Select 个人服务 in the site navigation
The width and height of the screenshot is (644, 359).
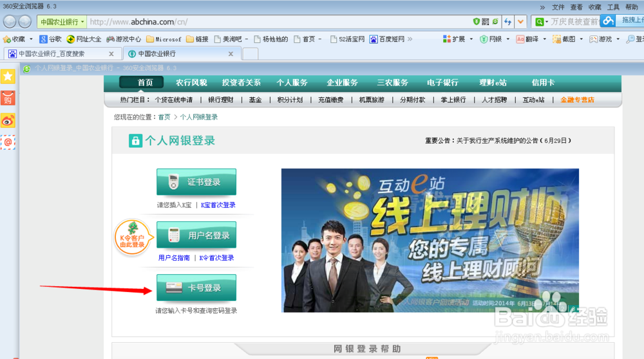pyautogui.click(x=292, y=82)
